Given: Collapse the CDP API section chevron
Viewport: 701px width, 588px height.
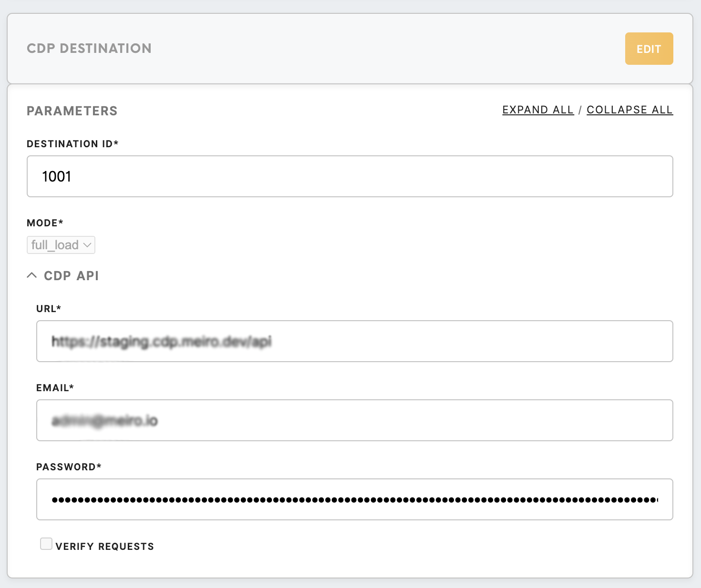Looking at the screenshot, I should (32, 275).
